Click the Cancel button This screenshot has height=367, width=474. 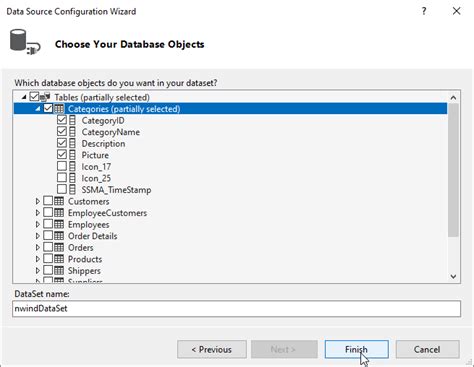(x=427, y=349)
